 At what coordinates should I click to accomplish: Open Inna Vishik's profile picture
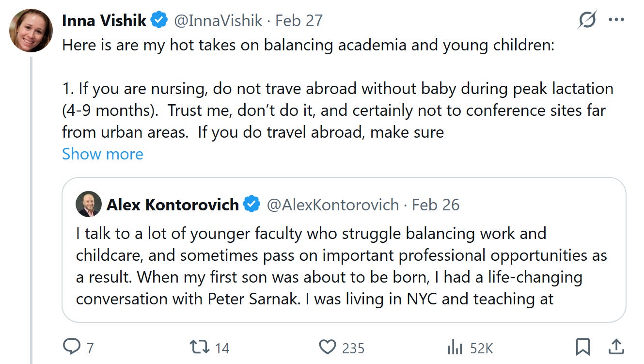[x=31, y=30]
